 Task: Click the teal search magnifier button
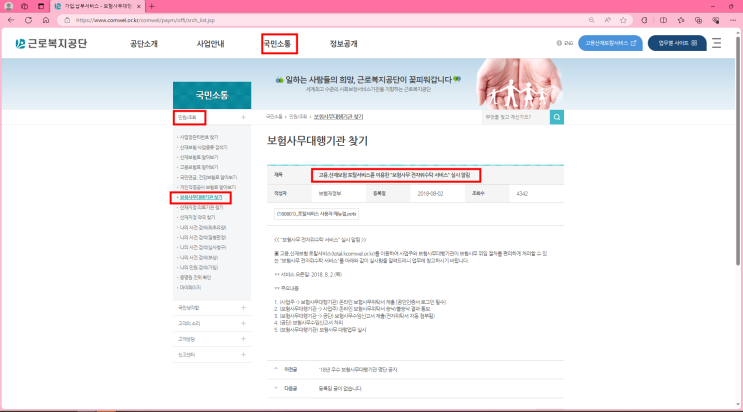(x=557, y=117)
